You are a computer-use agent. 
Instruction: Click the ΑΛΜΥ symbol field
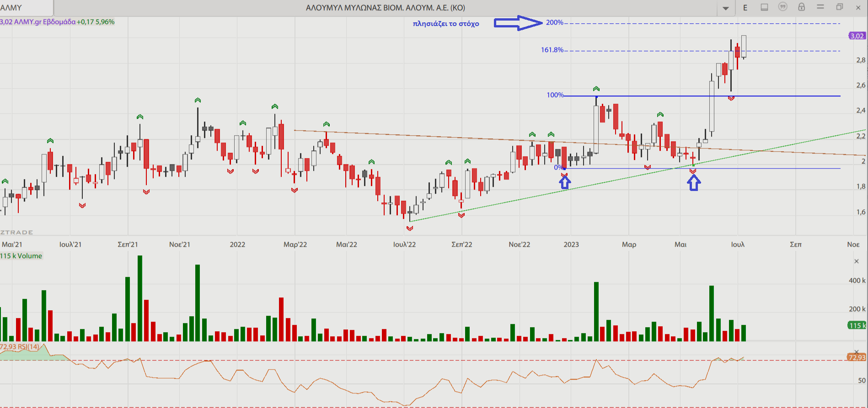(x=26, y=8)
